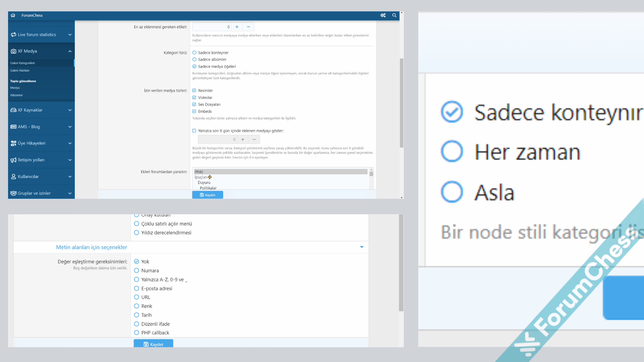644x362 pixels.
Task: Click the İletişim yolları megaphone icon
Action: point(13,160)
